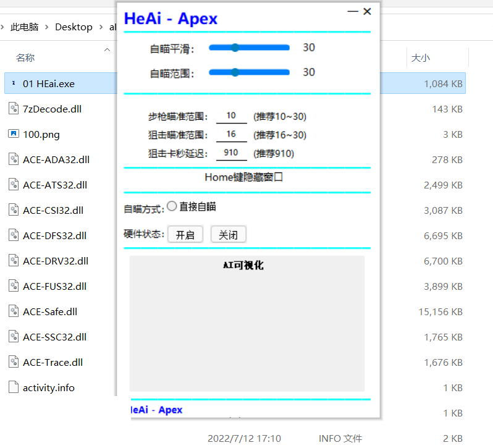Sort Explorer files by 大小 column

420,58
